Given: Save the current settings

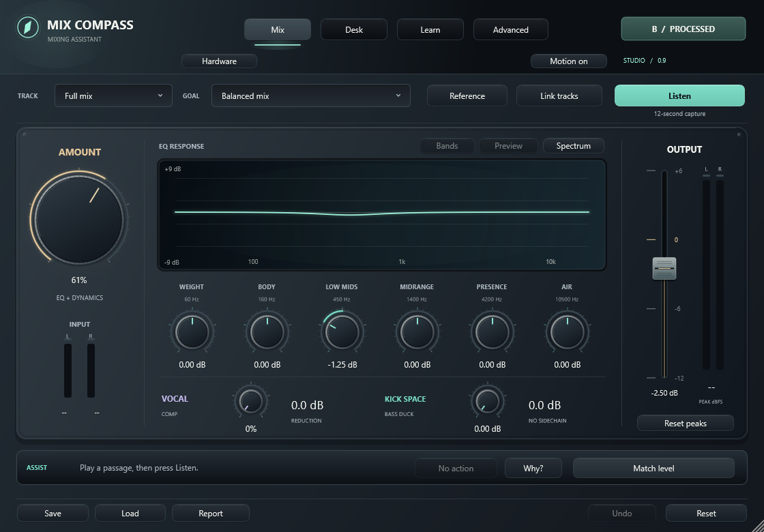Looking at the screenshot, I should tap(53, 513).
